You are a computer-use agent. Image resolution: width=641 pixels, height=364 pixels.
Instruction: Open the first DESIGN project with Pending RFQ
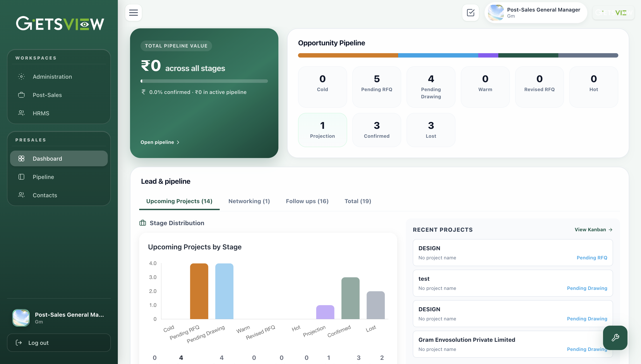pos(513,252)
